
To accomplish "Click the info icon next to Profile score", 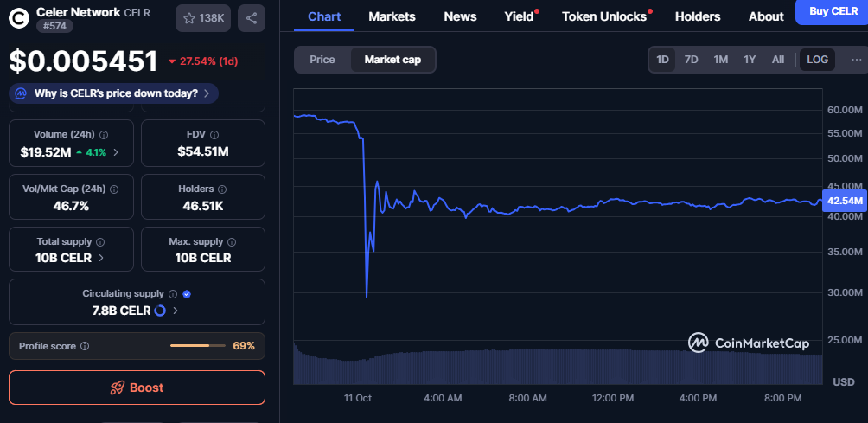I will pos(85,346).
